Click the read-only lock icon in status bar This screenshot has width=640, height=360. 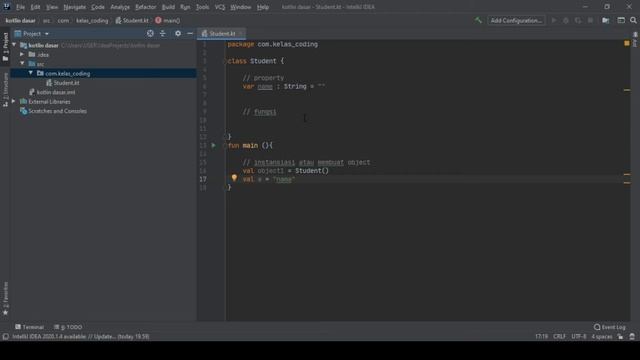pyautogui.click(x=620, y=337)
